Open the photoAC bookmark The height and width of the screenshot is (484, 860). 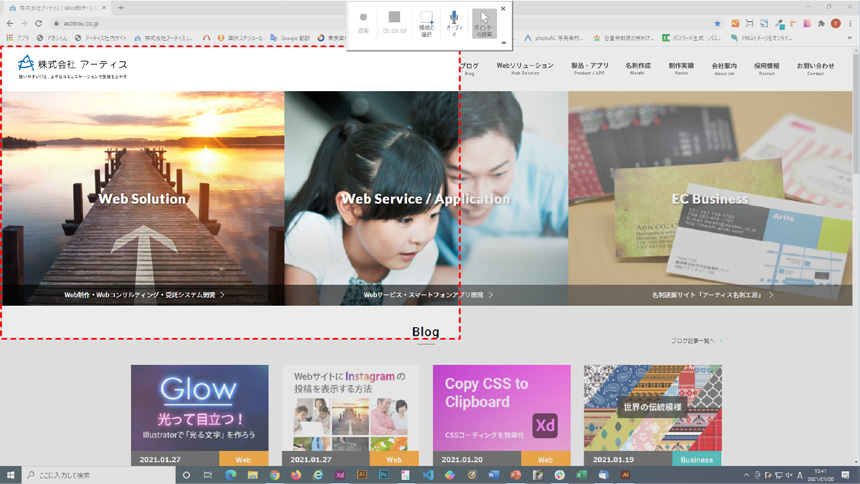[553, 38]
